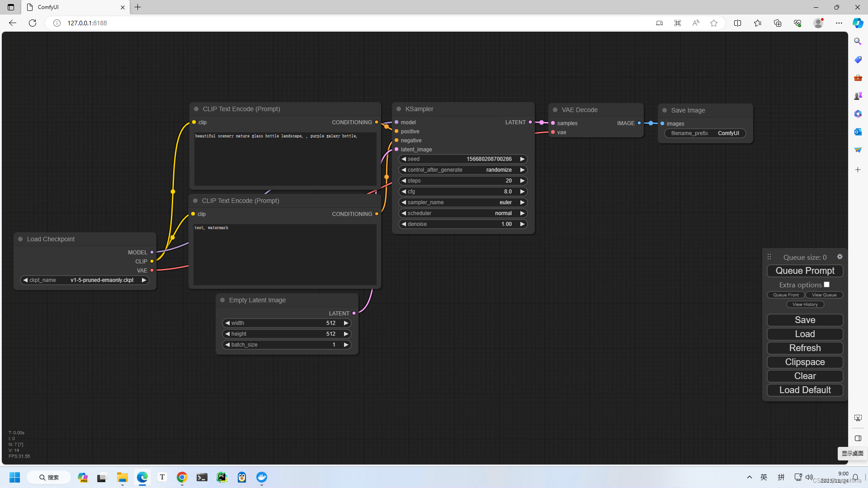The width and height of the screenshot is (868, 488).
Task: Choose checkpoint in ckpt_name selector
Action: [85, 280]
